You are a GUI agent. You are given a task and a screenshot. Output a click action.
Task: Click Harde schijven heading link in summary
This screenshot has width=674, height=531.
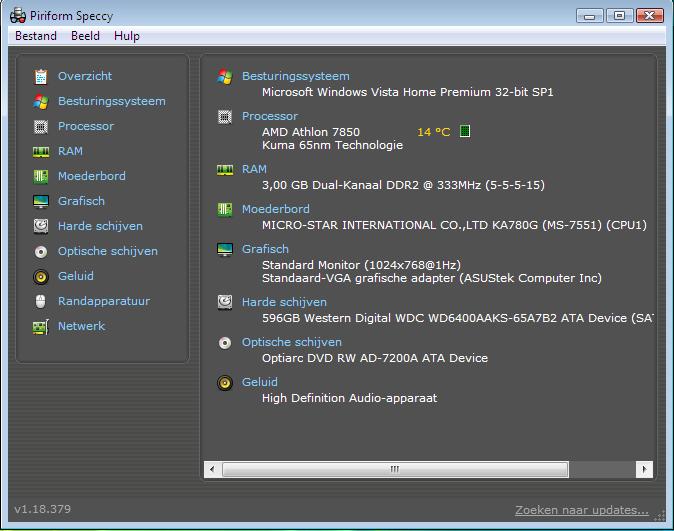pos(284,302)
